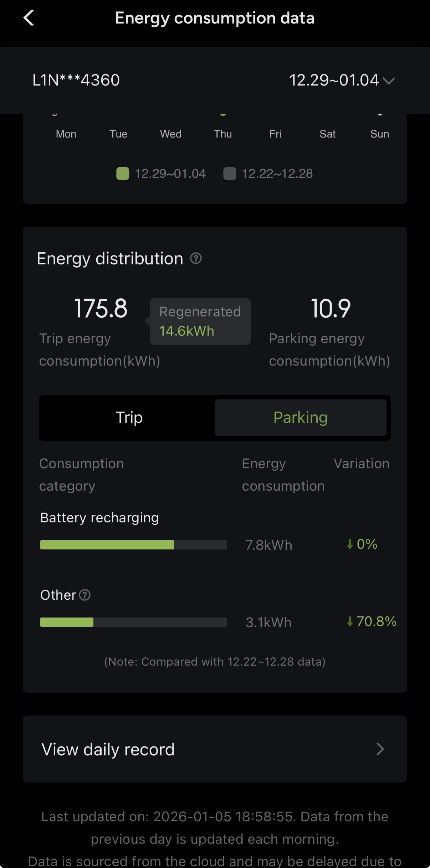Tap the Other consumption progress bar
The height and width of the screenshot is (868, 430).
[x=133, y=622]
